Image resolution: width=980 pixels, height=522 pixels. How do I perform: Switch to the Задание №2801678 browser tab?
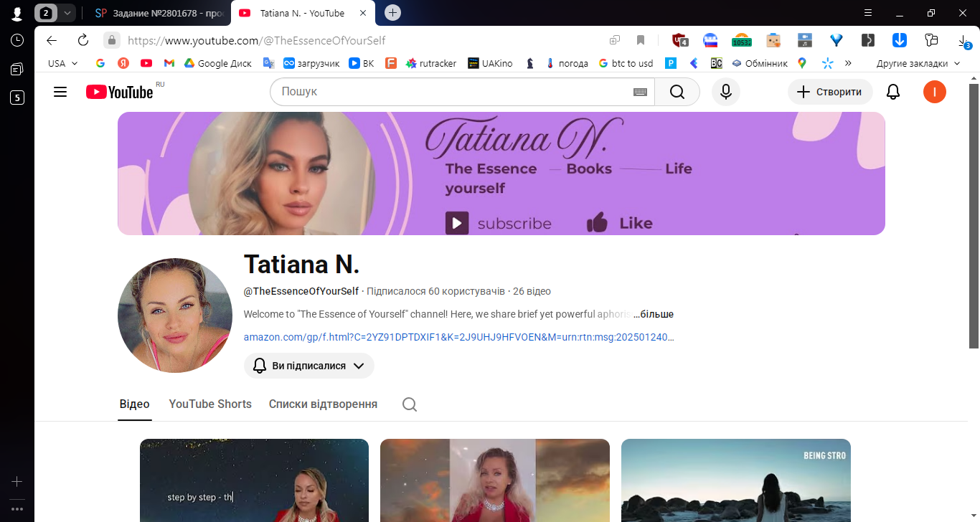(x=159, y=13)
